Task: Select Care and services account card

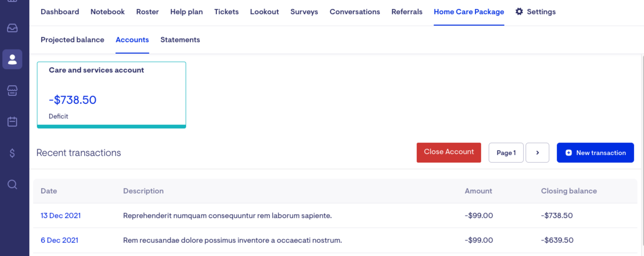Action: [111, 95]
